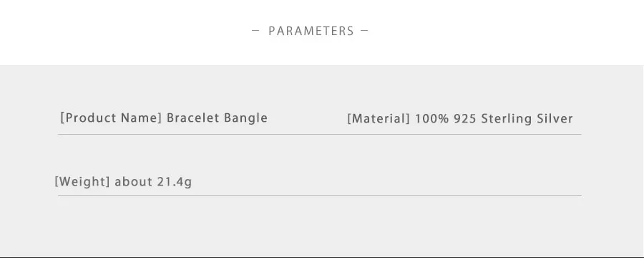
Task: Click the word Bangle
Action: [x=245, y=118]
